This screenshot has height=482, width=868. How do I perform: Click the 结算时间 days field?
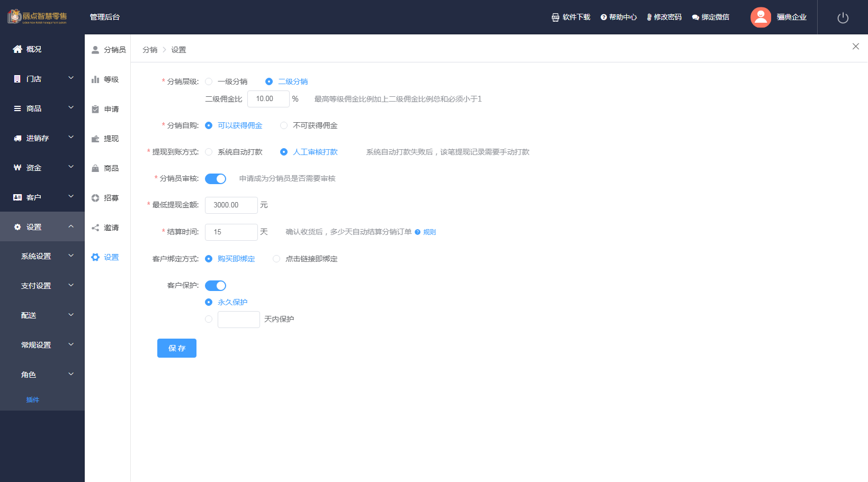coord(231,232)
